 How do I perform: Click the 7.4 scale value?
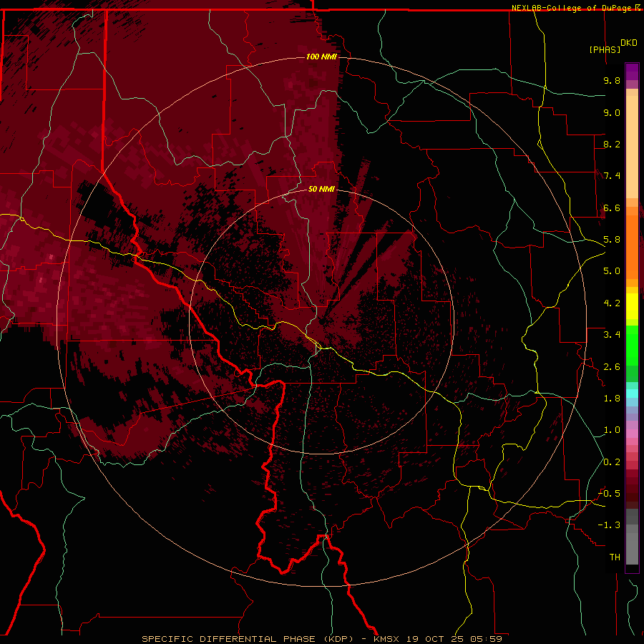(x=612, y=176)
